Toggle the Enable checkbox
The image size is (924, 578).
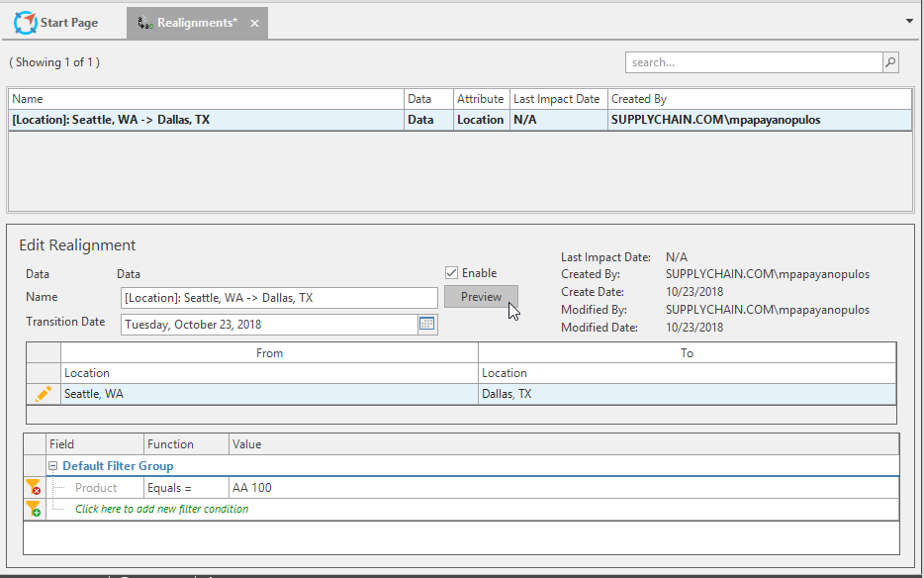click(x=451, y=272)
